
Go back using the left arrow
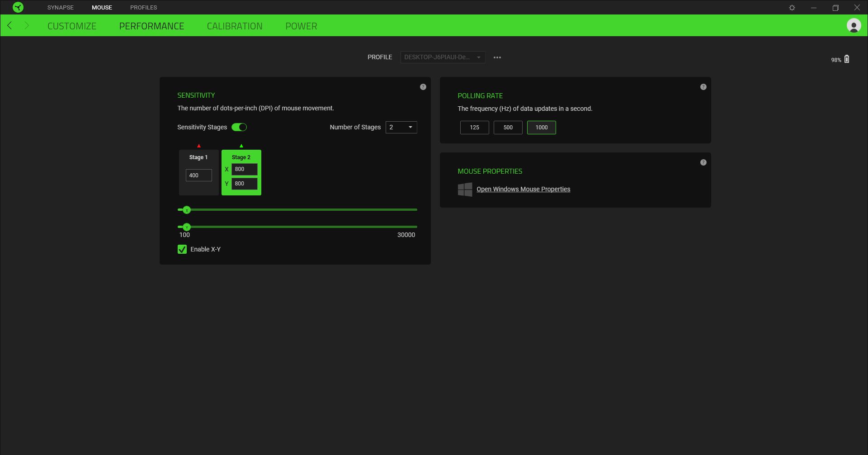click(10, 26)
